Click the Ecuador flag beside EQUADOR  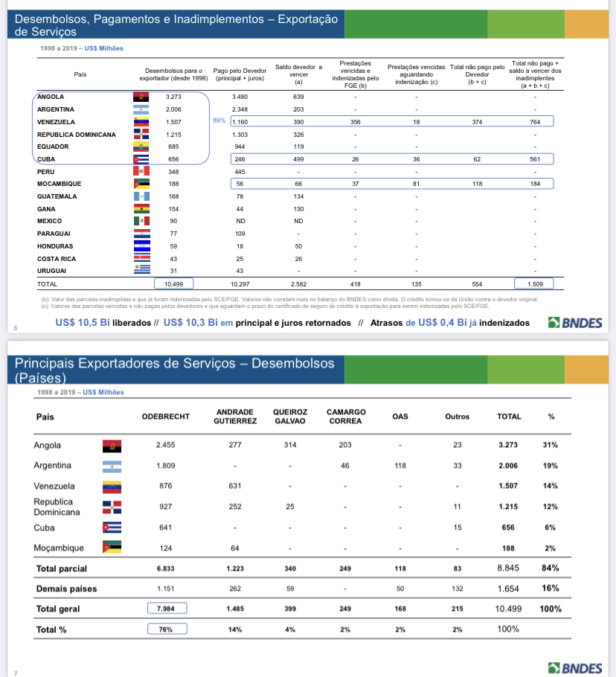pyautogui.click(x=141, y=147)
